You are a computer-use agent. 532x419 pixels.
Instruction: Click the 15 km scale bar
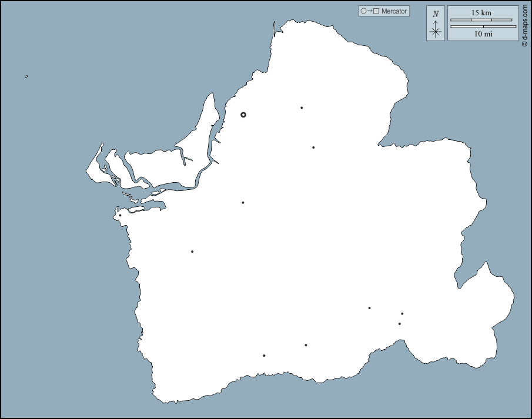pyautogui.click(x=481, y=20)
